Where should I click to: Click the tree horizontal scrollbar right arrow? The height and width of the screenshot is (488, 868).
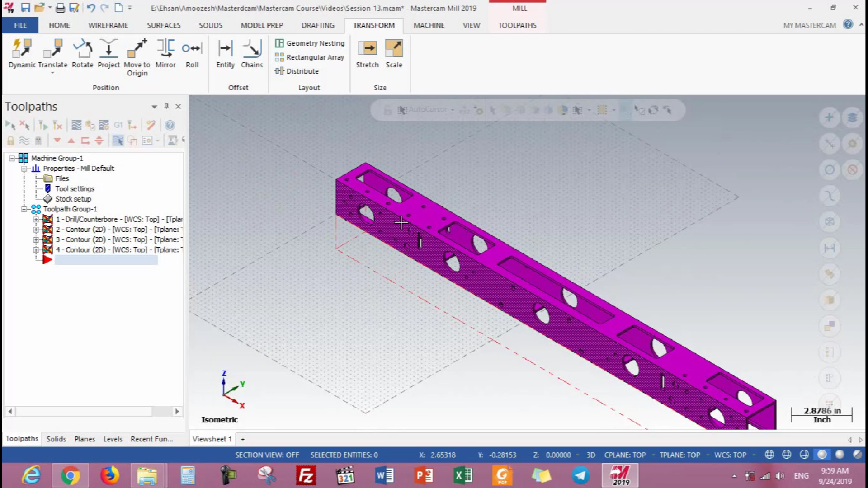(x=177, y=411)
